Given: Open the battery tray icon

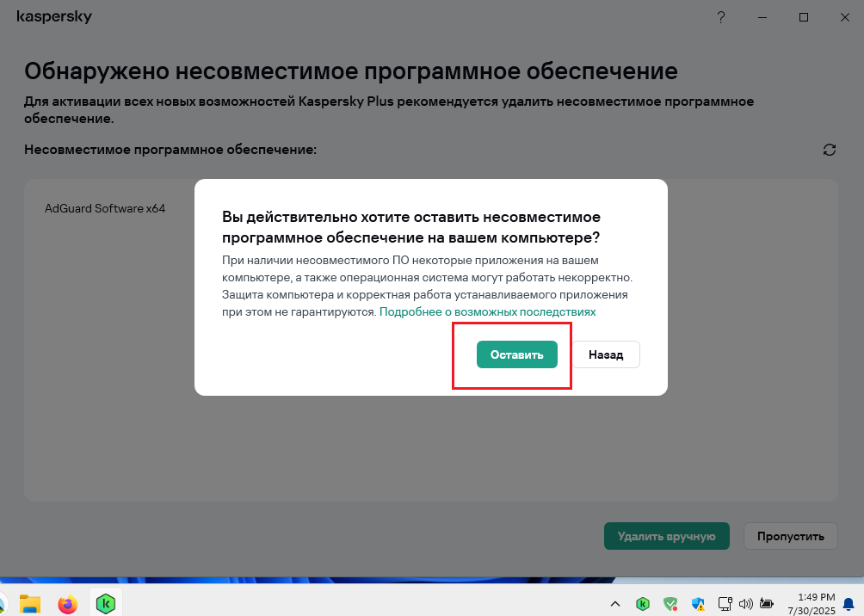Looking at the screenshot, I should [767, 604].
